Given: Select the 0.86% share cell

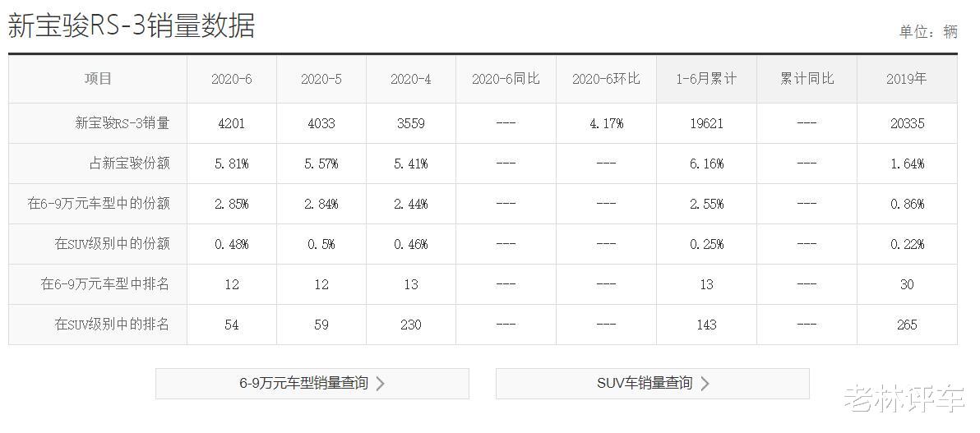Looking at the screenshot, I should coord(907,205).
